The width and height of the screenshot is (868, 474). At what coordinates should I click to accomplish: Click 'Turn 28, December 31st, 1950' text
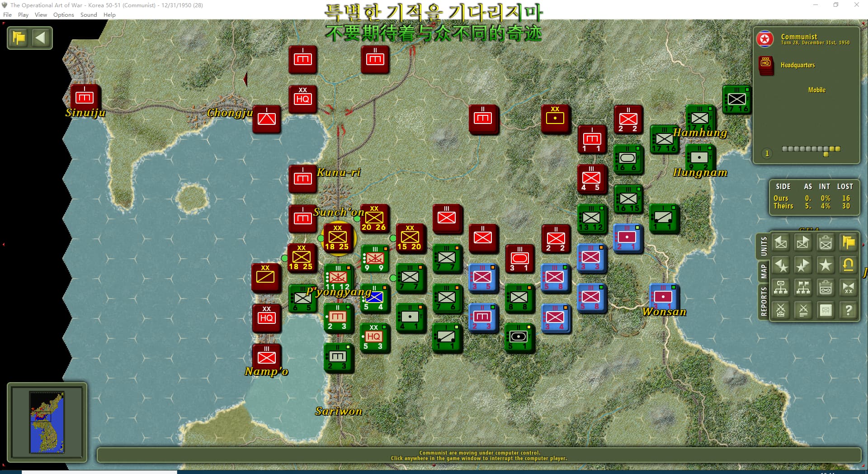(x=815, y=43)
